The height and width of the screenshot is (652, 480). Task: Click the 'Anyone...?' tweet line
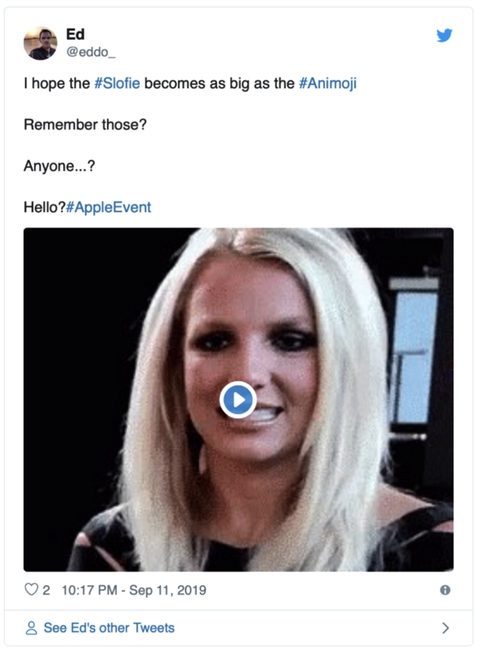point(59,166)
